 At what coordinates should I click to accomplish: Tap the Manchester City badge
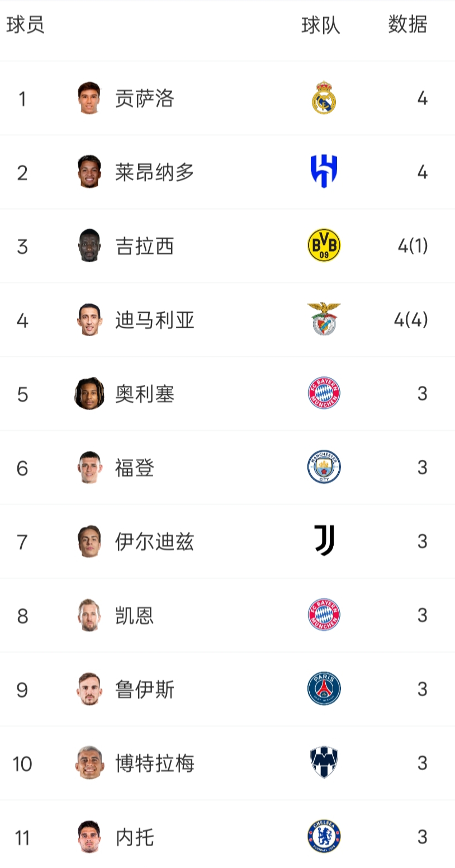point(324,467)
